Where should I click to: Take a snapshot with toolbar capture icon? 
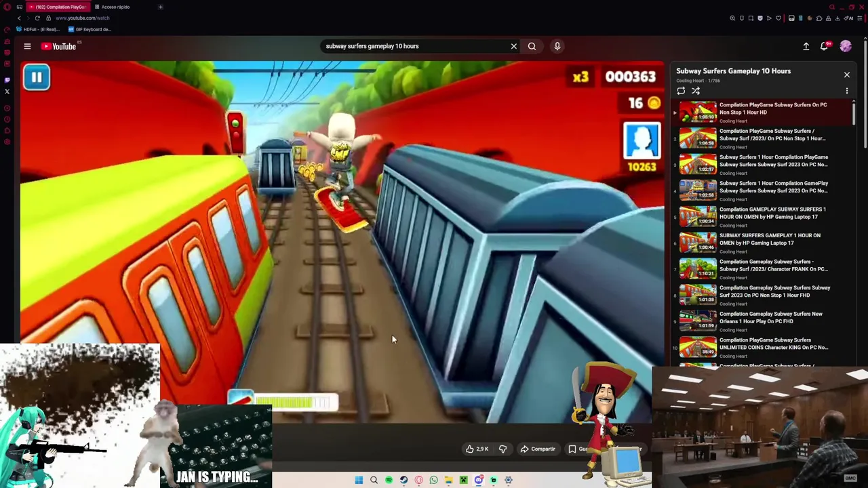coord(751,18)
